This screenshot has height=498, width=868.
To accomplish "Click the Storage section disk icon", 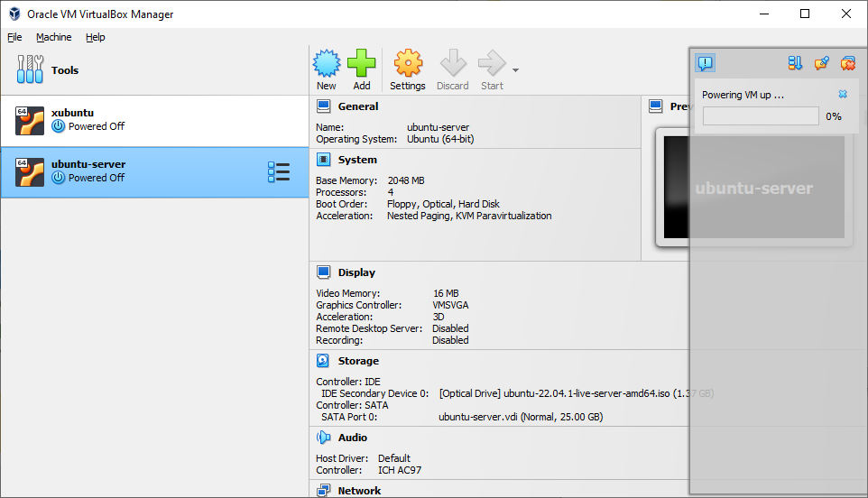I will (323, 361).
